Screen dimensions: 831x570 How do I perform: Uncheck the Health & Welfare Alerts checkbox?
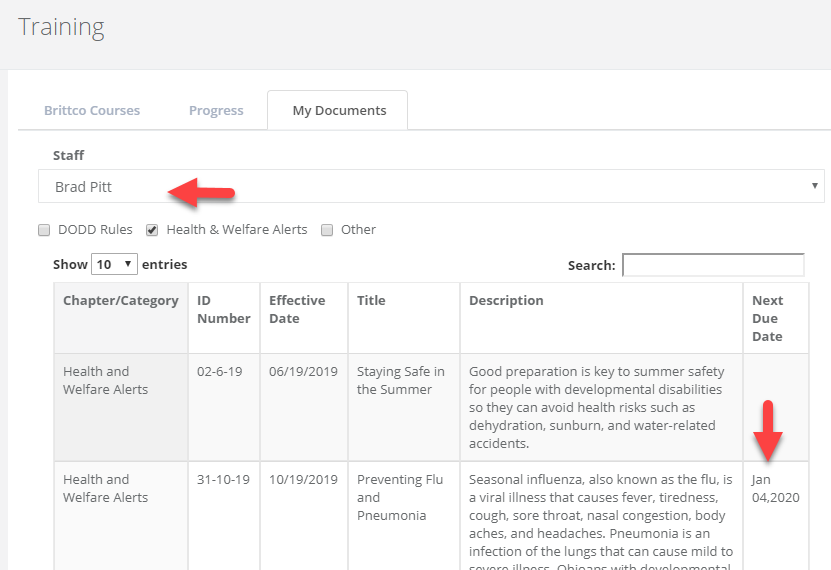153,230
